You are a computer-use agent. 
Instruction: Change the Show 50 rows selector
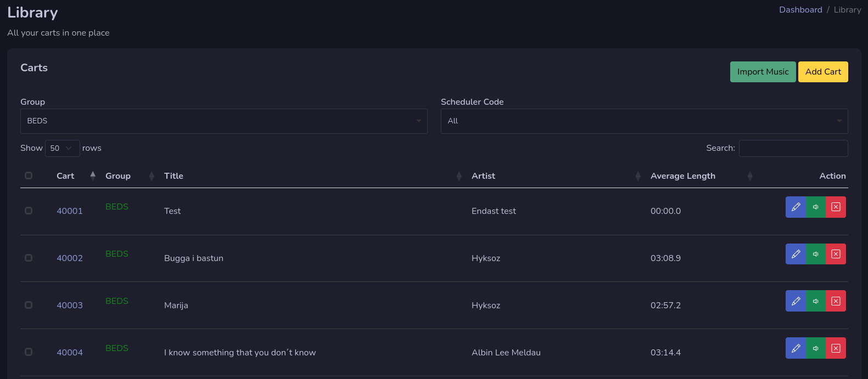(62, 148)
